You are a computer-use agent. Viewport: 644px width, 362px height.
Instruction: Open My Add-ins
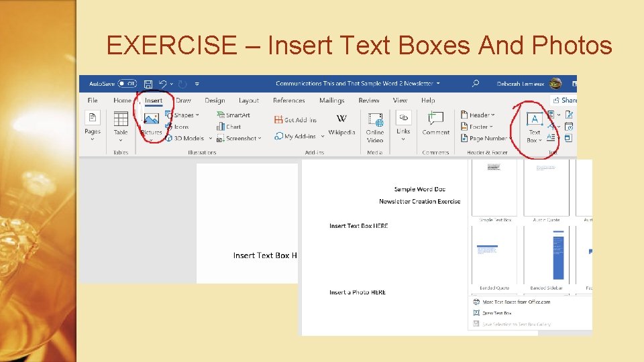(x=295, y=136)
